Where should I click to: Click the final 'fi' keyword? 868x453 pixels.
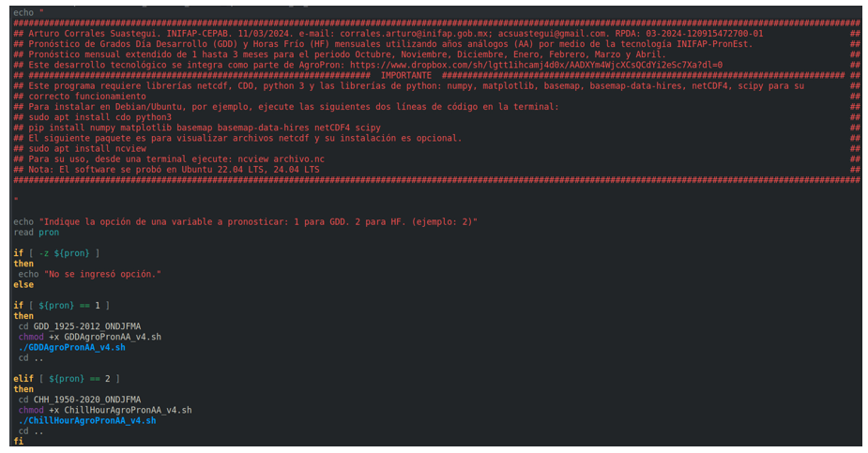coord(18,441)
